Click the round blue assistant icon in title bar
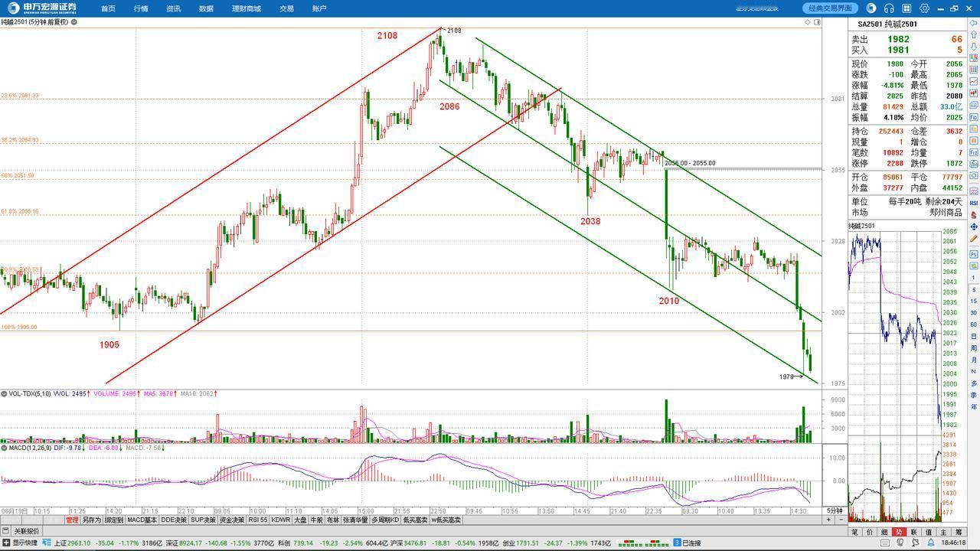This screenshot has width=980, height=551. tap(871, 8)
